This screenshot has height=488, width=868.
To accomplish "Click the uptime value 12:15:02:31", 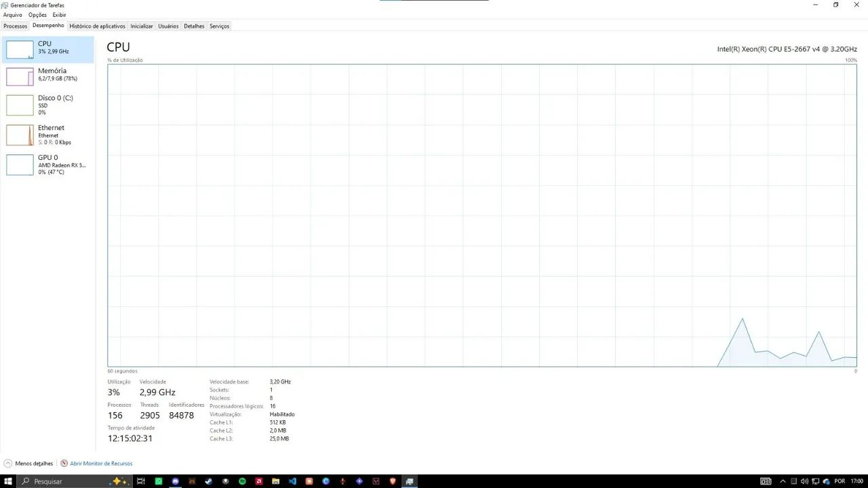I will [130, 439].
